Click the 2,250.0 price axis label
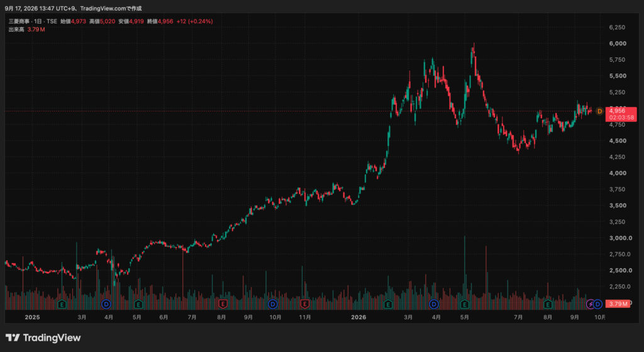This screenshot has height=352, width=644. coord(619,287)
